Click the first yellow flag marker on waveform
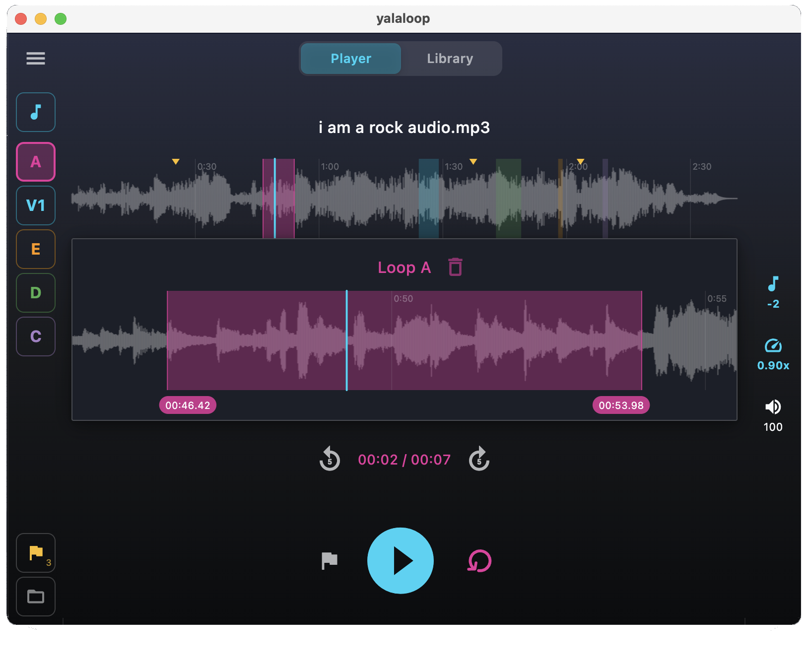The image size is (810, 672). (x=176, y=162)
